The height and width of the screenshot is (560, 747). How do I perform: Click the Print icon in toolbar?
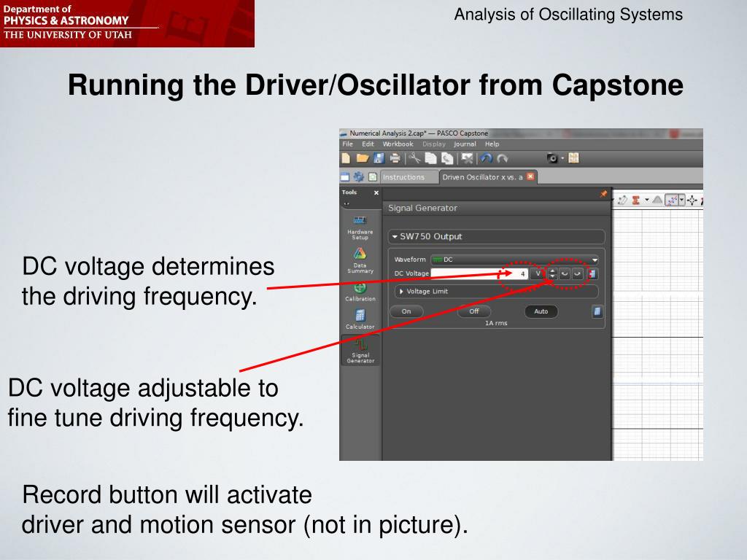click(x=395, y=158)
